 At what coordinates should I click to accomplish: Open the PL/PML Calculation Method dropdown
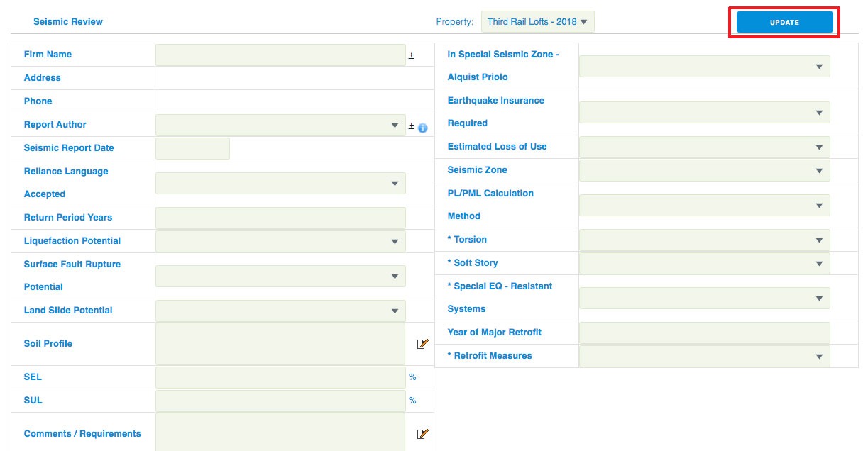click(x=705, y=205)
